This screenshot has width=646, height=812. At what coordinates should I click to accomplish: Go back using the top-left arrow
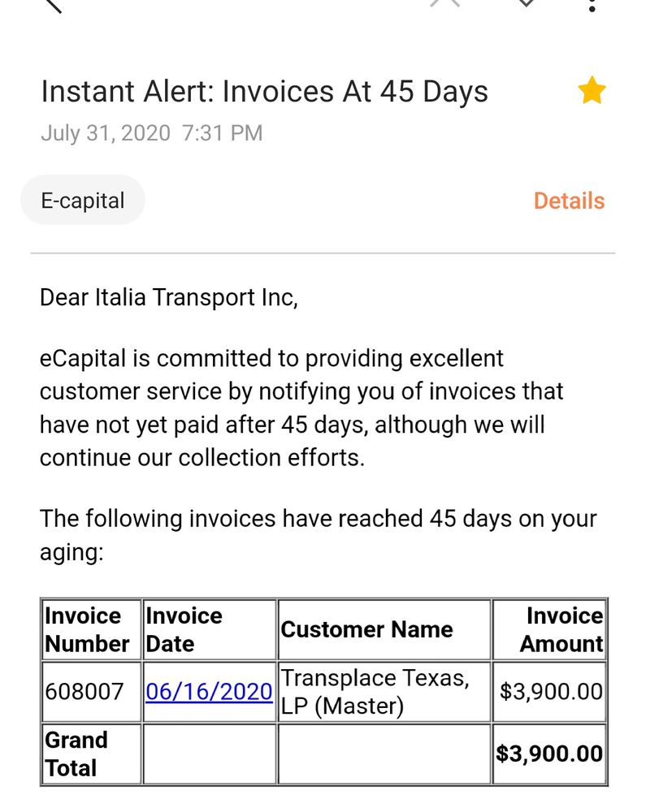click(50, 4)
